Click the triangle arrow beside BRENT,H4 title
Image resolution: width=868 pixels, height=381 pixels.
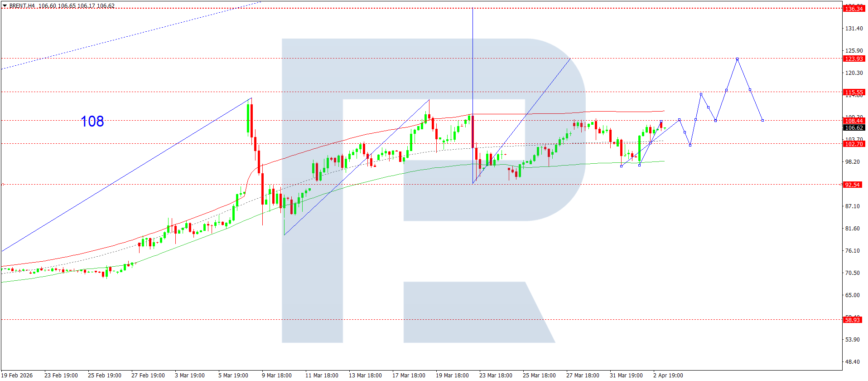pyautogui.click(x=5, y=6)
